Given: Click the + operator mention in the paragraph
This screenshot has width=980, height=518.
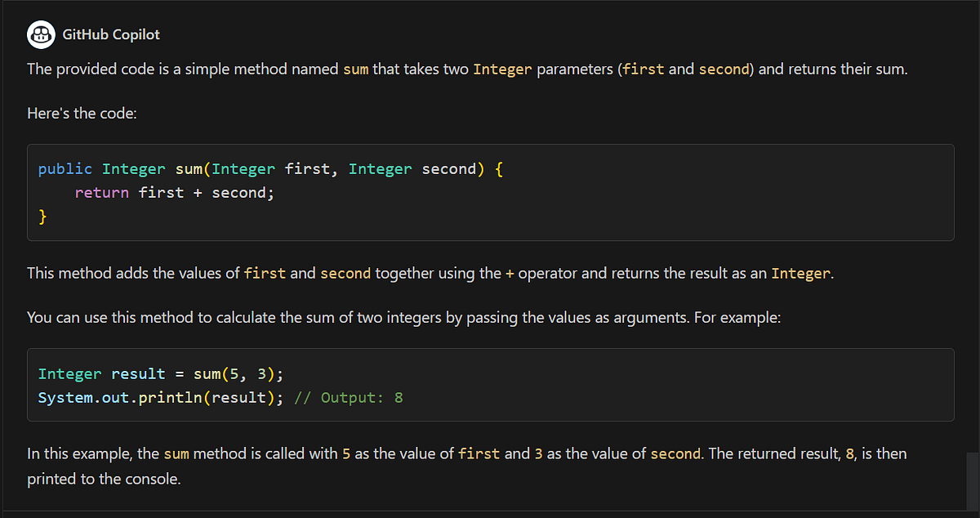Looking at the screenshot, I should click(x=510, y=273).
